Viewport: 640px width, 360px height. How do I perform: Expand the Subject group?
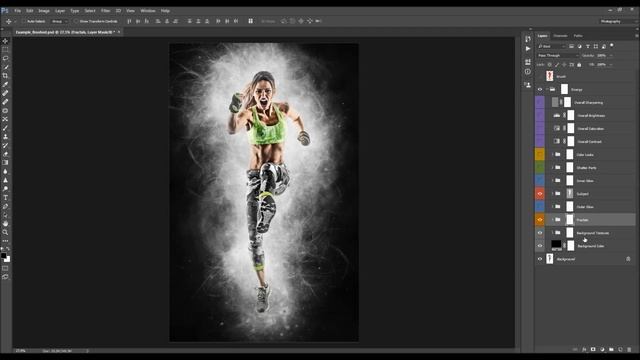(553, 193)
